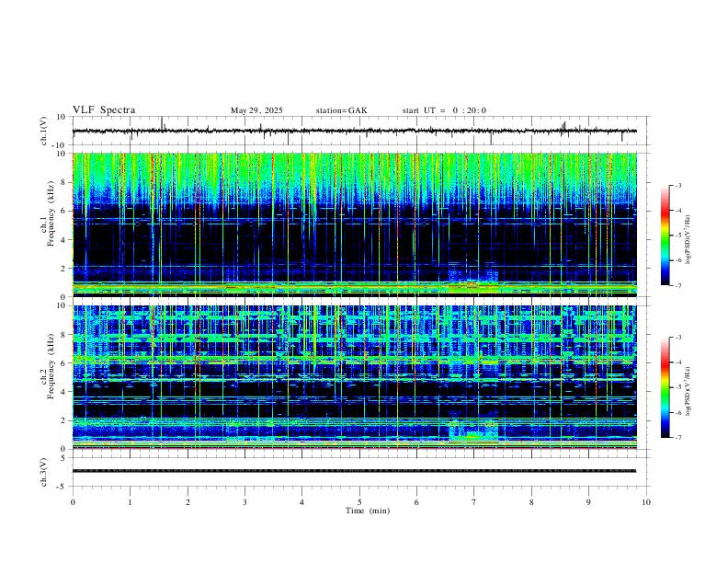Click time axis tick label "9"

click(588, 502)
